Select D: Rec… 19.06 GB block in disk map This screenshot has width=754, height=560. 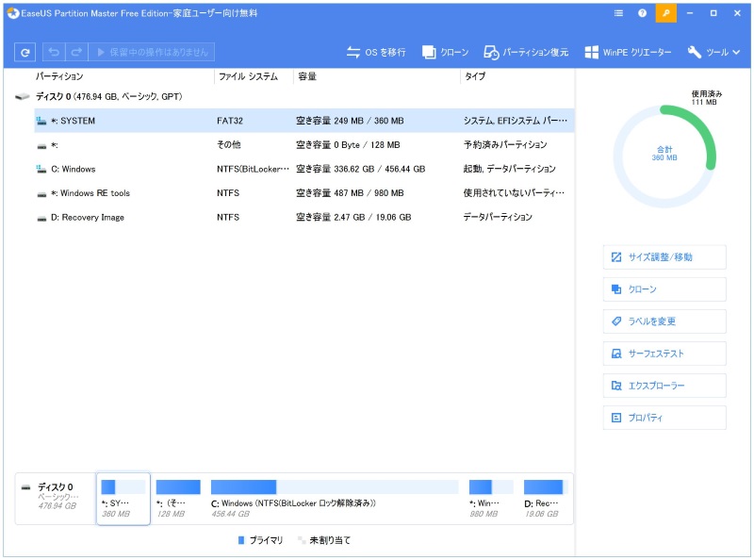click(546, 499)
